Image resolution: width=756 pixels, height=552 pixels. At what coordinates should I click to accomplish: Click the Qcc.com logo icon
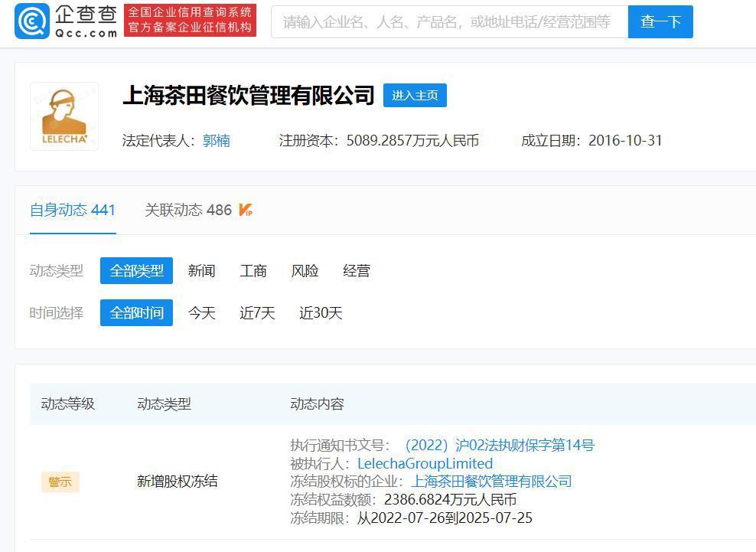coord(32,21)
